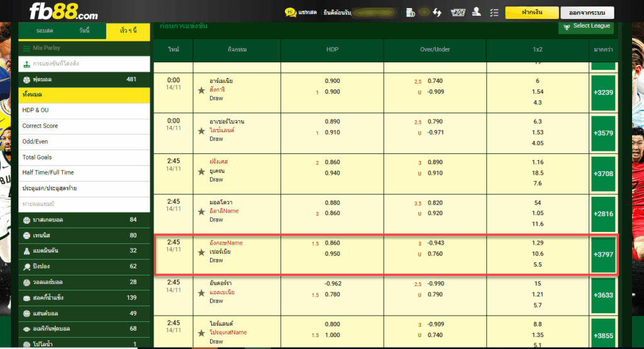The height and width of the screenshot is (349, 644).
Task: Select the Total Goals menu item
Action: [84, 157]
